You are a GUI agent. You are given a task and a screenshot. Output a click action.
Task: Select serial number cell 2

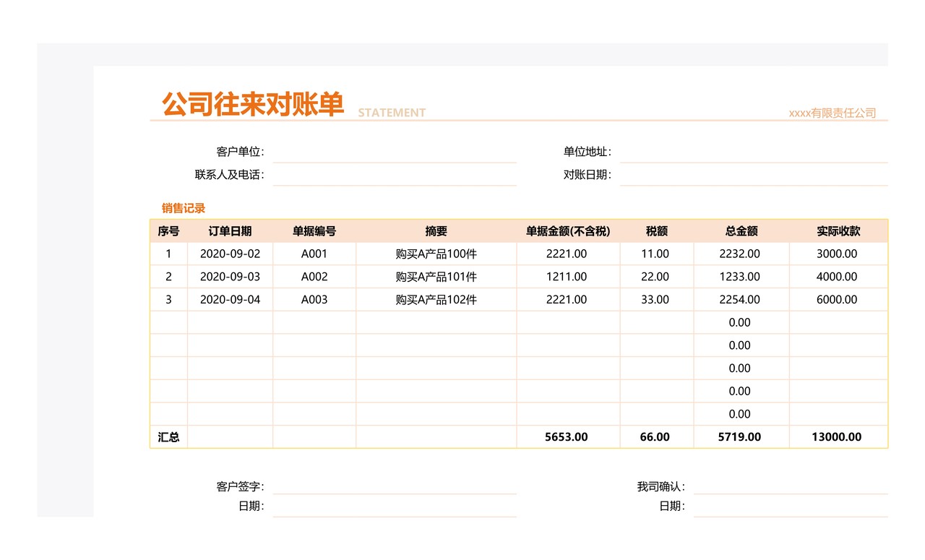pyautogui.click(x=168, y=277)
